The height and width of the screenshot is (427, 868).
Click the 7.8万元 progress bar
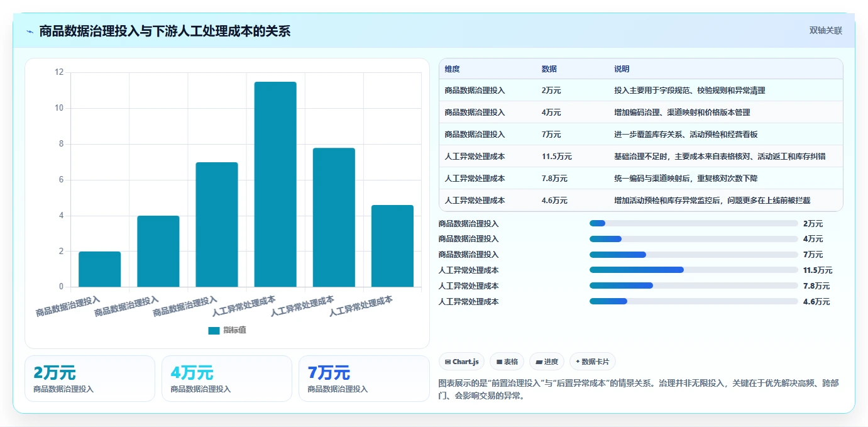click(x=694, y=286)
